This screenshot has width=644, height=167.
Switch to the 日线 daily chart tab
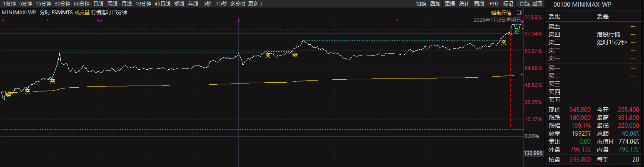[x=98, y=4]
